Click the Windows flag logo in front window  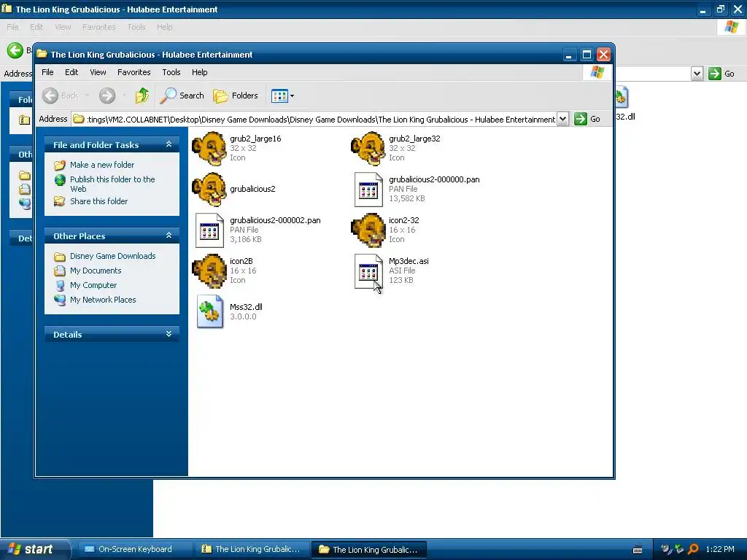point(597,72)
